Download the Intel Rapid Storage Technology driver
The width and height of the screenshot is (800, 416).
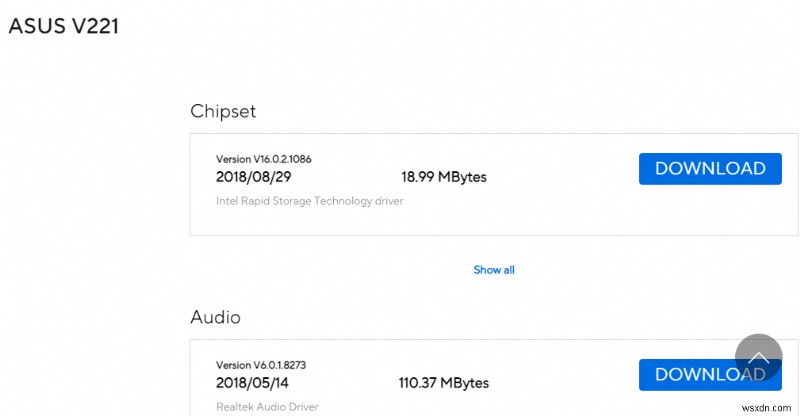click(709, 169)
